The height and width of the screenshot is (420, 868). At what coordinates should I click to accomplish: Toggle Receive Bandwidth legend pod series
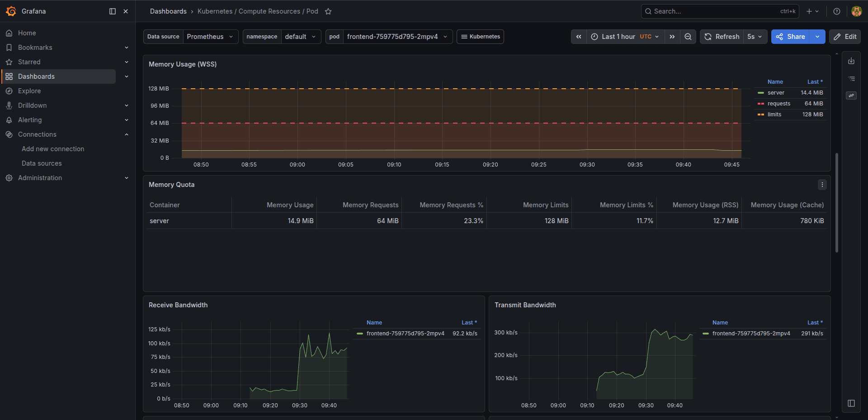(406, 334)
